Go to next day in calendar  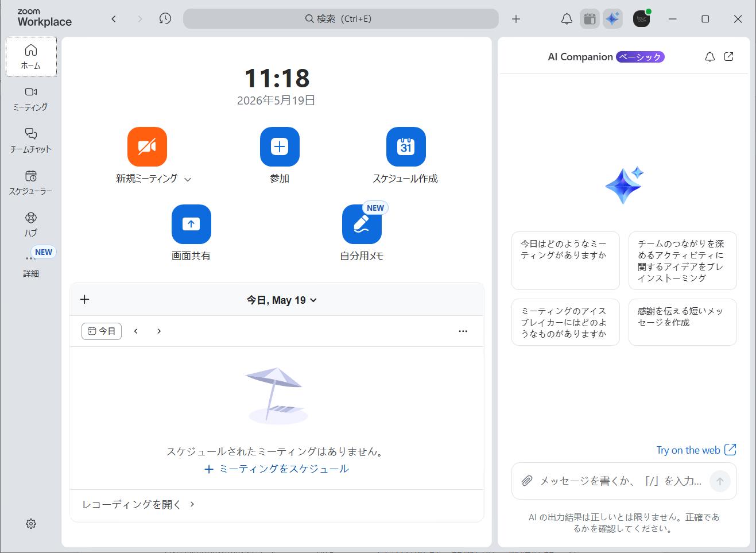[x=159, y=331]
